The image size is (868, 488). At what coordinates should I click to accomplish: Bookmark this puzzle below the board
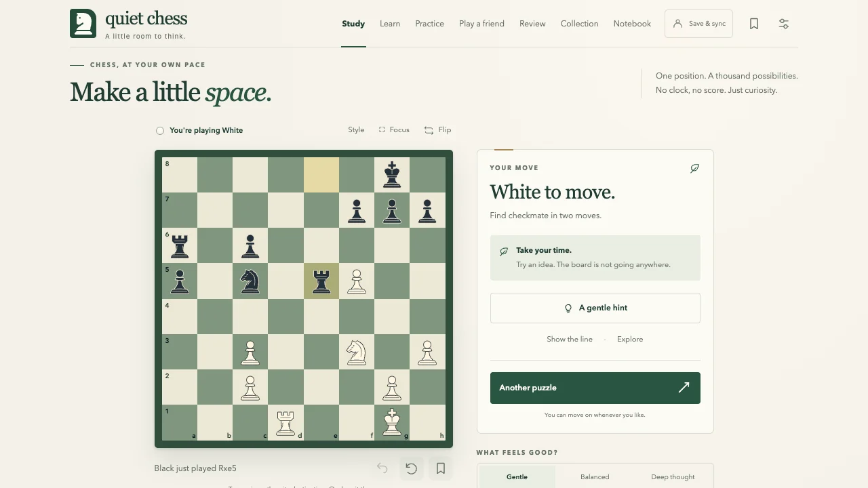click(x=441, y=468)
